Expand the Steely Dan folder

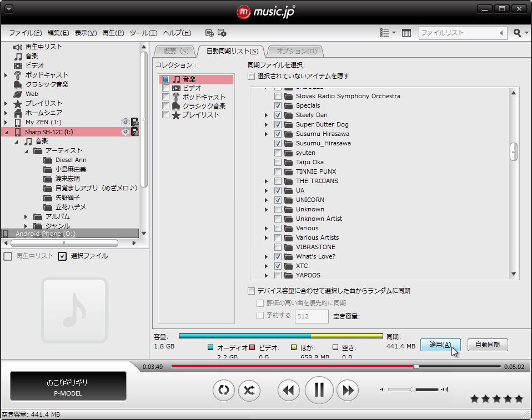(267, 115)
